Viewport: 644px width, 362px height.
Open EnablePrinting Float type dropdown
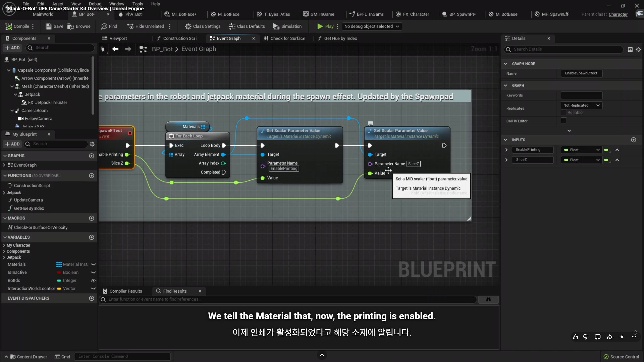point(581,150)
